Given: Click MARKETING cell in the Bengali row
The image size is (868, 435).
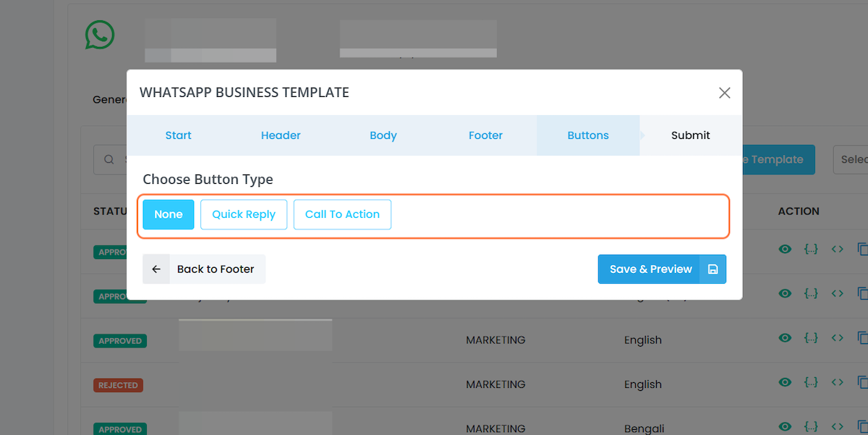Looking at the screenshot, I should 495,428.
